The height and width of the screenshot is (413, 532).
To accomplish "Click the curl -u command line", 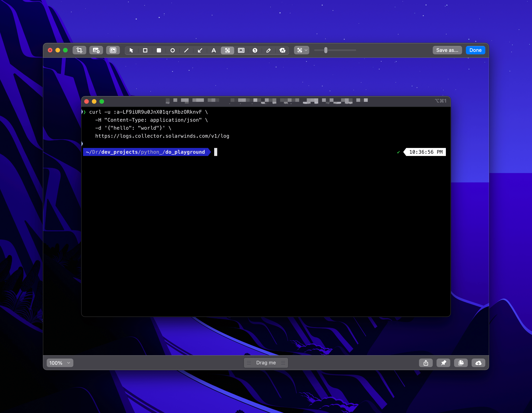I will 148,112.
